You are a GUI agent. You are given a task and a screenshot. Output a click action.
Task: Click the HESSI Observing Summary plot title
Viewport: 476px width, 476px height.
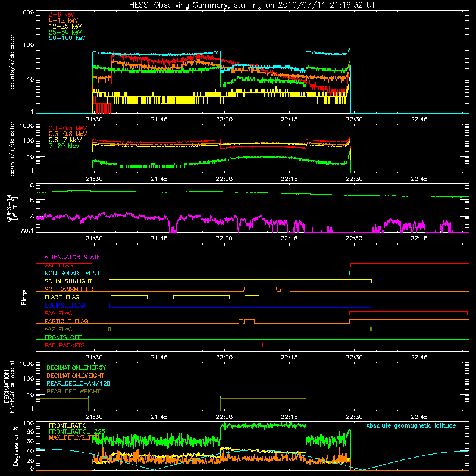pyautogui.click(x=252, y=5)
